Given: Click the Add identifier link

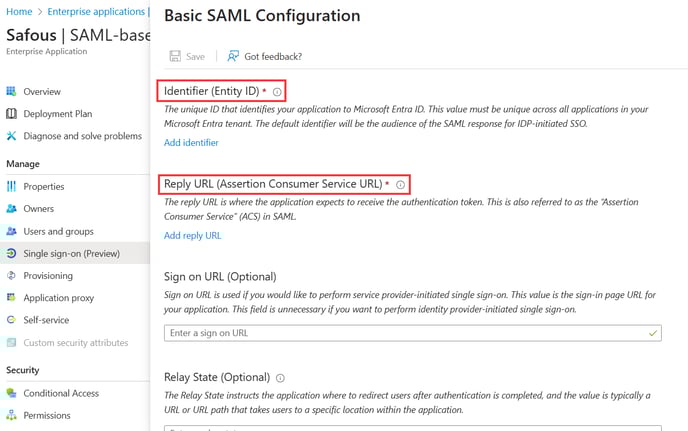Looking at the screenshot, I should (191, 143).
